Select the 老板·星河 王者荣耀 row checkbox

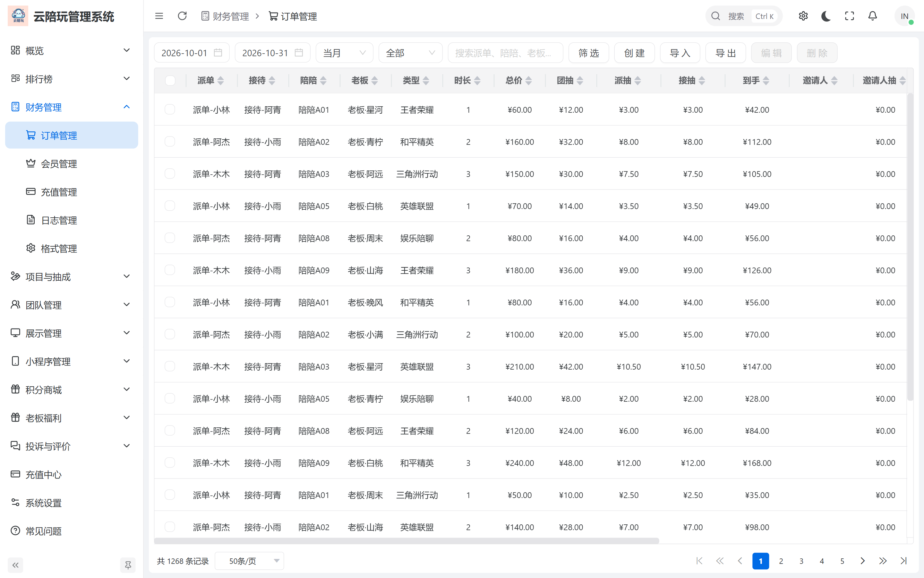point(170,110)
